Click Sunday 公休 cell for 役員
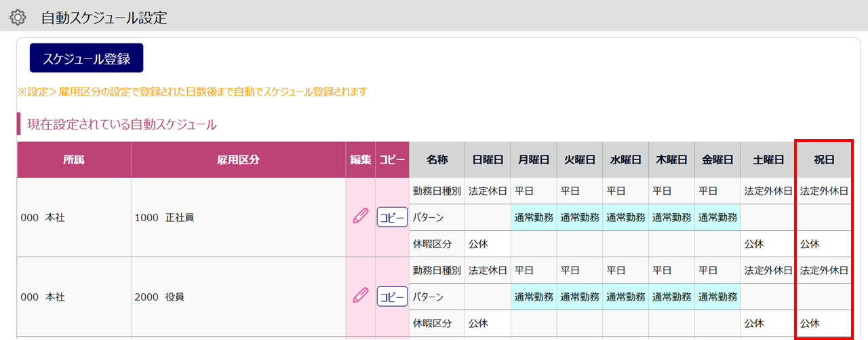 pos(488,323)
